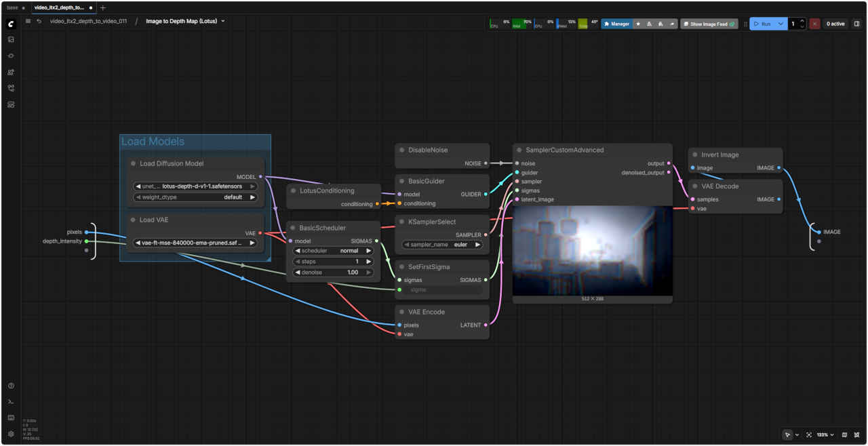Collapse the SamplerCustomAdvanced node via its dot
868x446 pixels.
coord(519,150)
